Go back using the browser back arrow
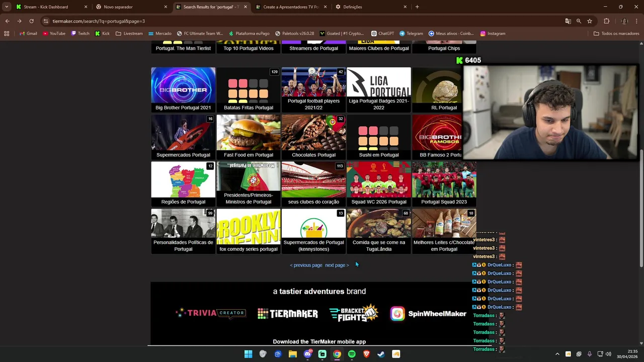Screen dimensions: 644x362 pos(7,21)
